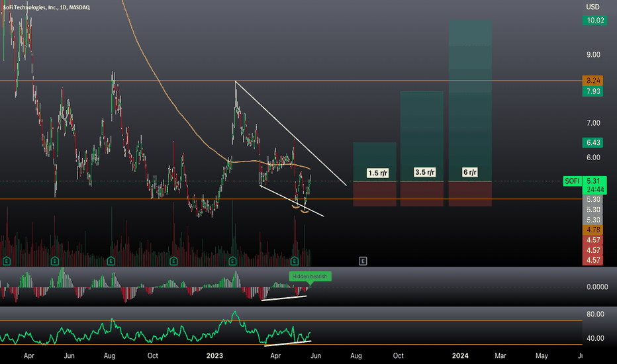Click the gray upcoming earnings E marker
This screenshot has width=617, height=364.
click(x=363, y=261)
